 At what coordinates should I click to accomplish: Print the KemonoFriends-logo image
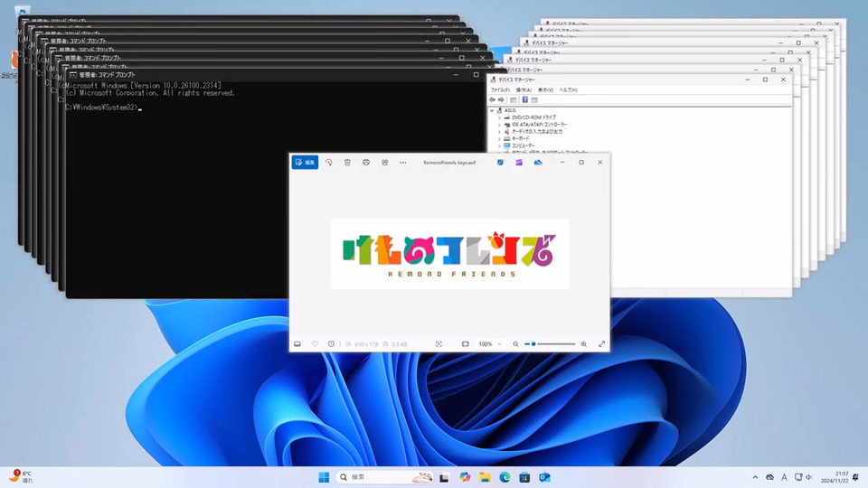tap(366, 163)
